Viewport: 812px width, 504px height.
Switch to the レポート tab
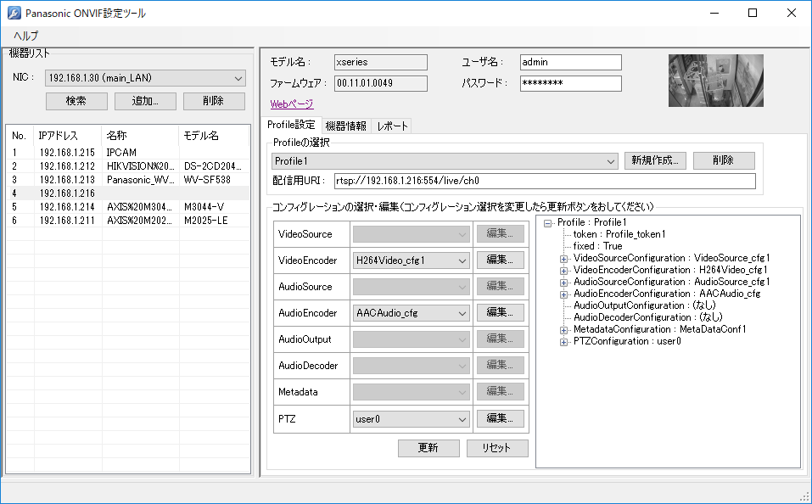click(392, 126)
